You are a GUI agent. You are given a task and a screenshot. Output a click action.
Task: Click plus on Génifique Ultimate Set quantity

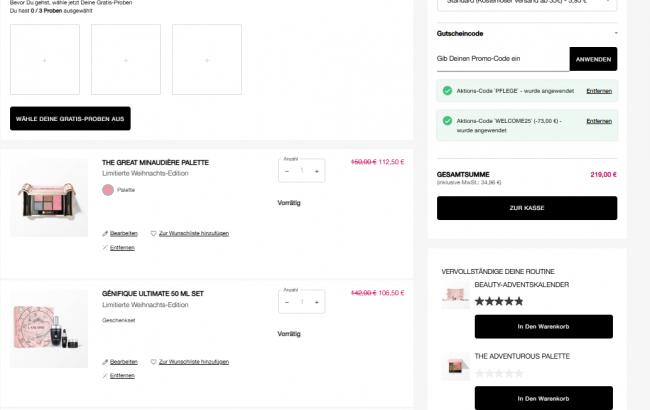point(317,301)
